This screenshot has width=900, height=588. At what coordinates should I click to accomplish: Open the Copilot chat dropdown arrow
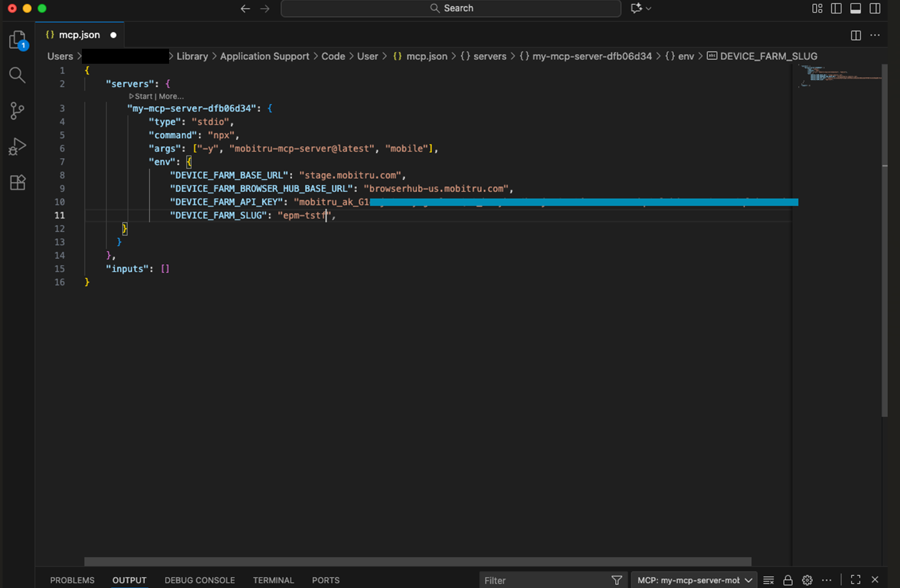[648, 8]
